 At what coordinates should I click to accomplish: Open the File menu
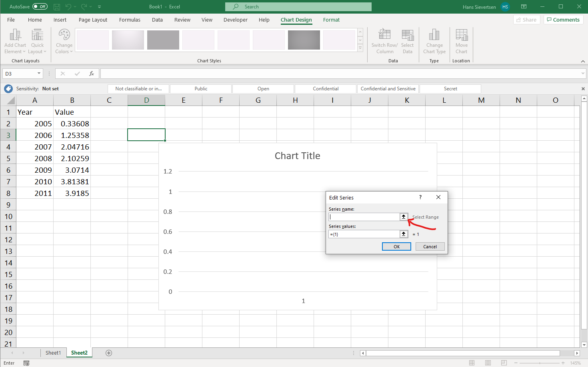coord(11,20)
